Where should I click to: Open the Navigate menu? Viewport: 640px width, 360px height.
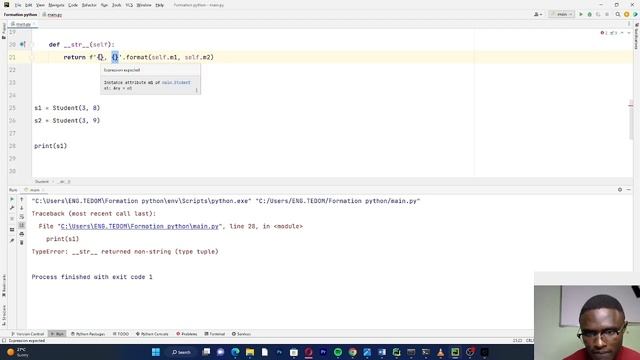click(x=56, y=5)
